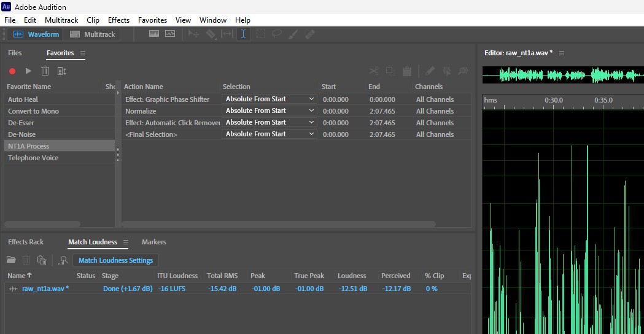Show the spectral pitch display
Screen dimensions: 644x334
click(x=170, y=34)
